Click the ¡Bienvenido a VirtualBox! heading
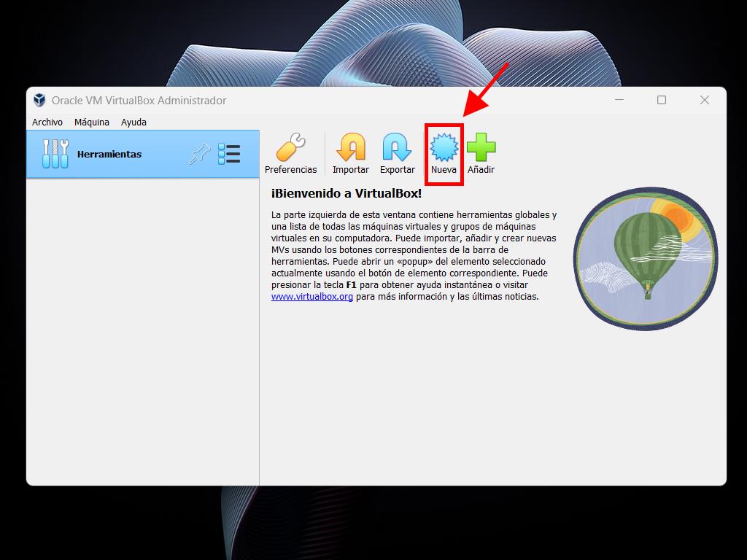 (x=347, y=193)
